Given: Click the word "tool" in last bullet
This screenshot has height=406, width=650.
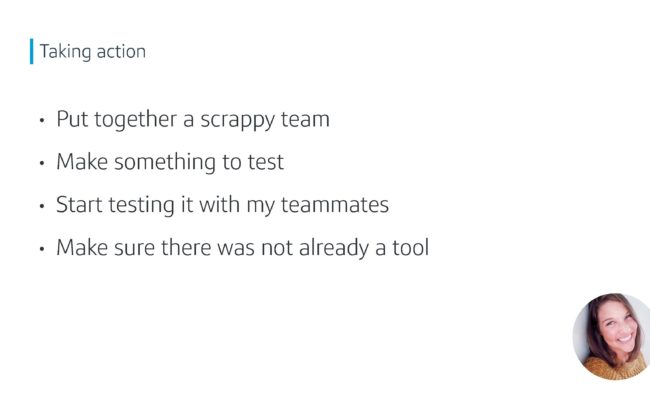Looking at the screenshot, I should 410,248.
